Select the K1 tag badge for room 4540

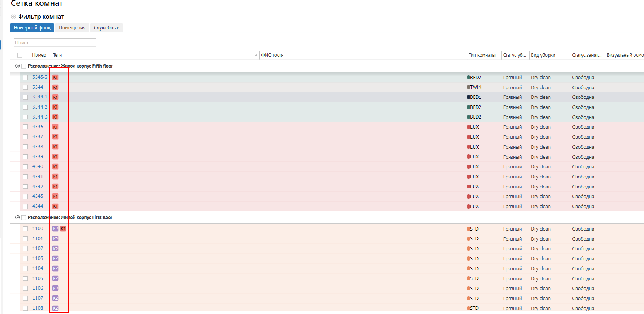55,166
